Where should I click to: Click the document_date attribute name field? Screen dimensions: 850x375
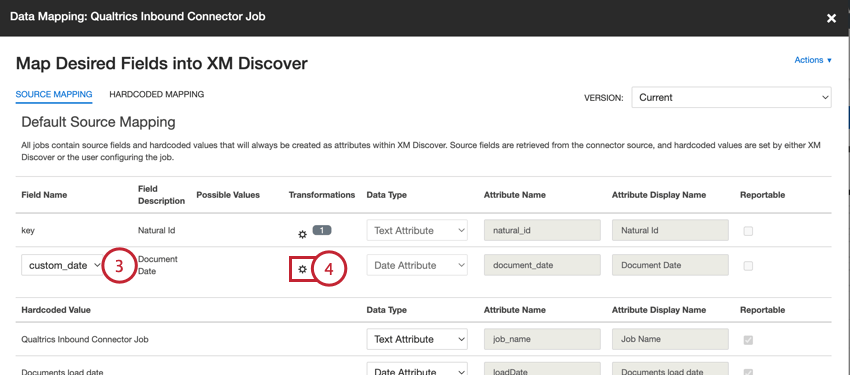(542, 266)
